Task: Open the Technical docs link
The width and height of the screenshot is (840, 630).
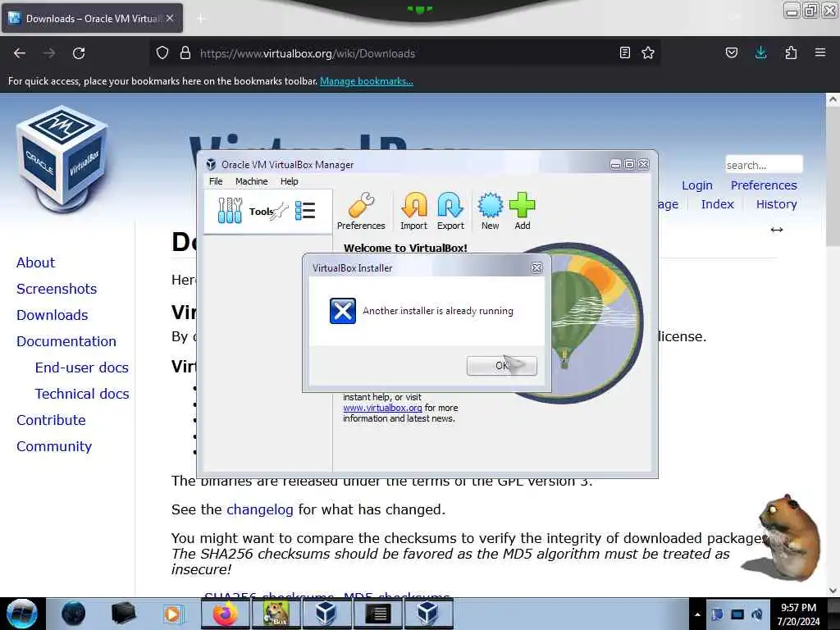Action: (x=82, y=394)
